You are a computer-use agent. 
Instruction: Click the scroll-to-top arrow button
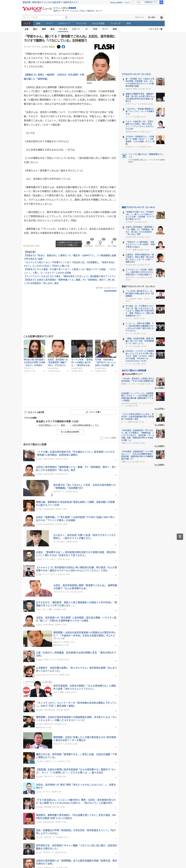180,537
